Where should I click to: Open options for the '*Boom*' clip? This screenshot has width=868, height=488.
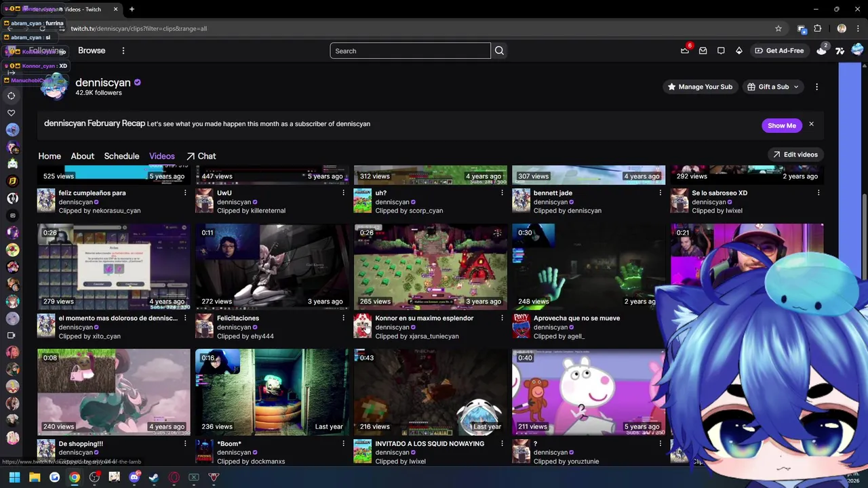click(x=344, y=444)
